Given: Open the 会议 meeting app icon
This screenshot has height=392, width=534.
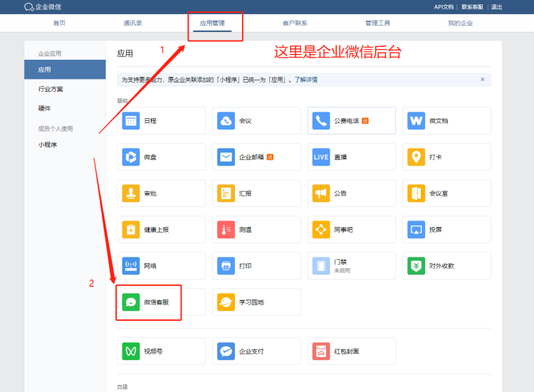Looking at the screenshot, I should click(226, 121).
